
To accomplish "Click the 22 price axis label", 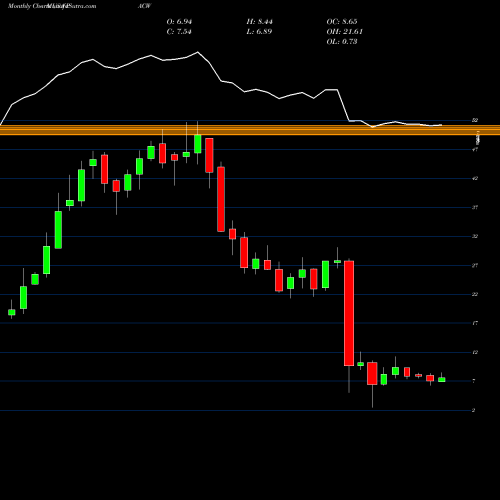I will pyautogui.click(x=475, y=294).
